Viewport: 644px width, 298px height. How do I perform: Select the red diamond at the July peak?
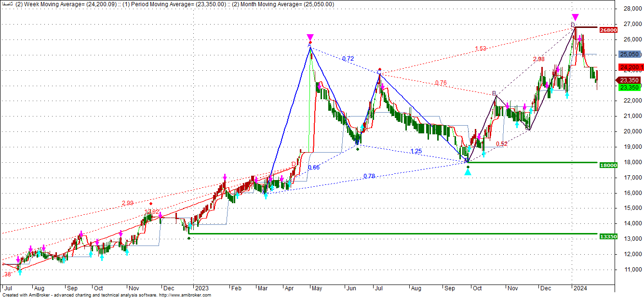coord(380,70)
